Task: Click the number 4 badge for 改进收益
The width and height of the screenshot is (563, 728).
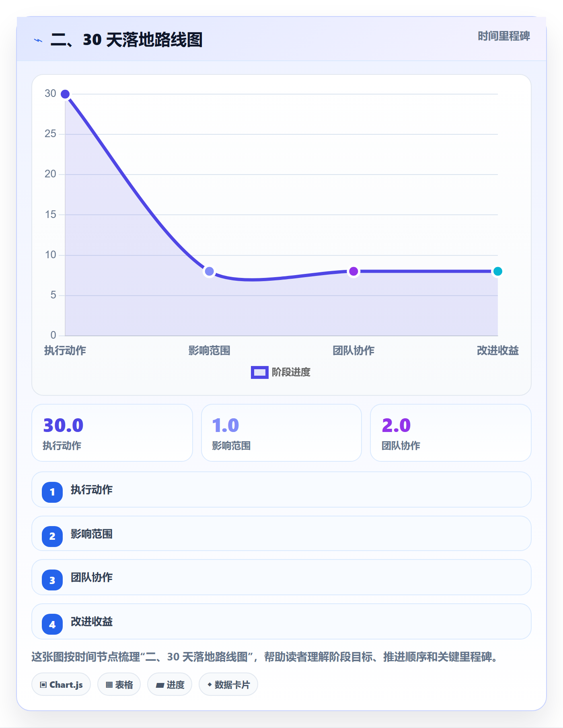Action: click(x=52, y=624)
